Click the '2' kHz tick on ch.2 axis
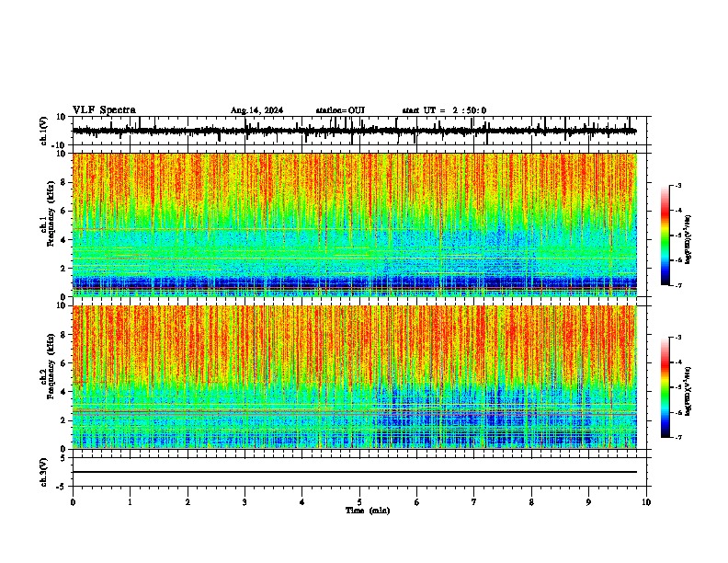The width and height of the screenshot is (728, 563). click(64, 420)
